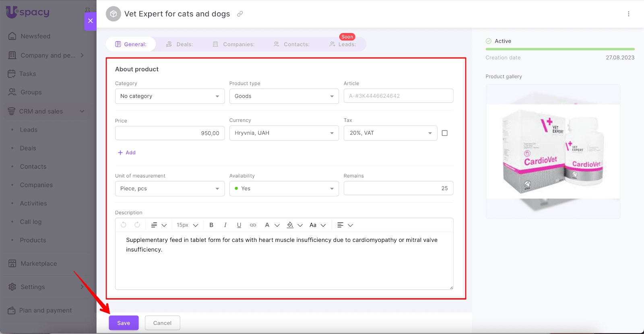Click the Cancel button
The image size is (644, 334).
coord(162,323)
